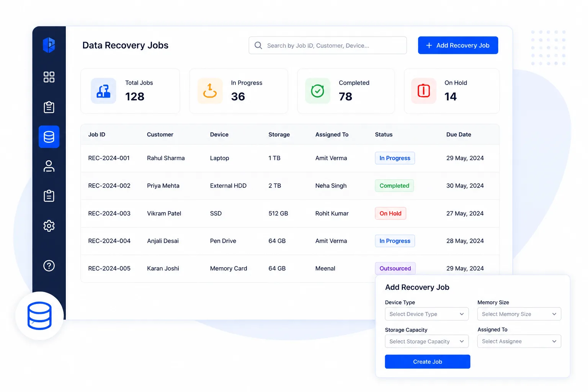Click the 28 May, 2024 due date

[465, 241]
